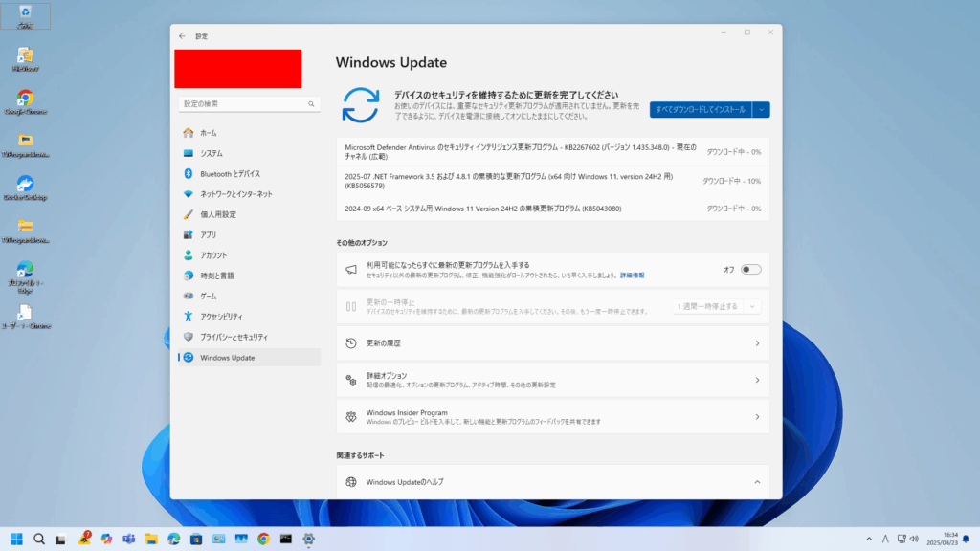The image size is (980, 551).
Task: Click the magnifier icon in settings search
Action: (311, 103)
